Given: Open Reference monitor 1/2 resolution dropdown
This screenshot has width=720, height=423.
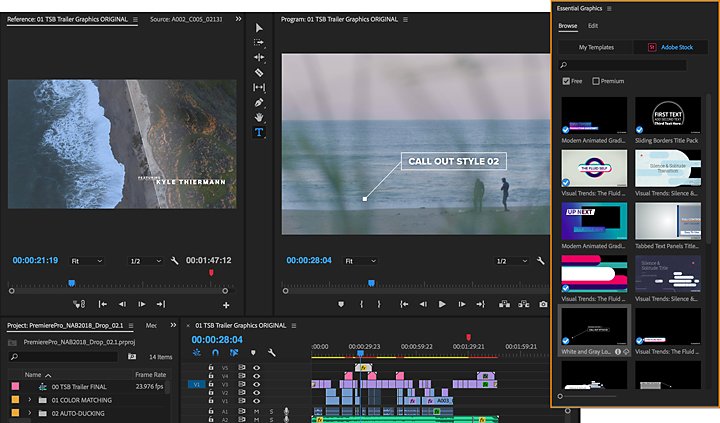Looking at the screenshot, I should point(146,261).
